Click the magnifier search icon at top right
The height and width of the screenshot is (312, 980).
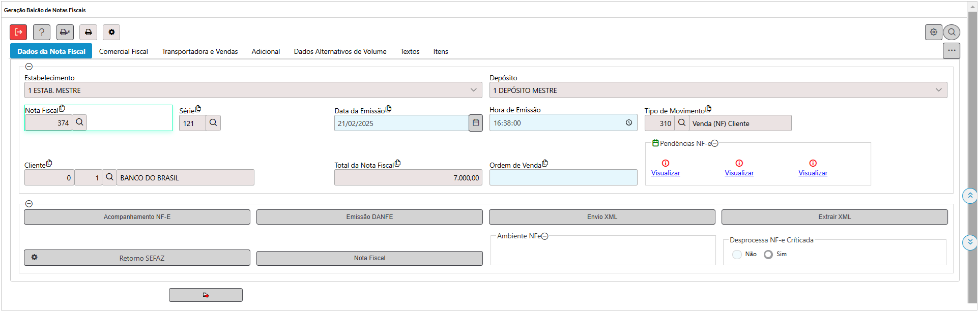pyautogui.click(x=952, y=32)
